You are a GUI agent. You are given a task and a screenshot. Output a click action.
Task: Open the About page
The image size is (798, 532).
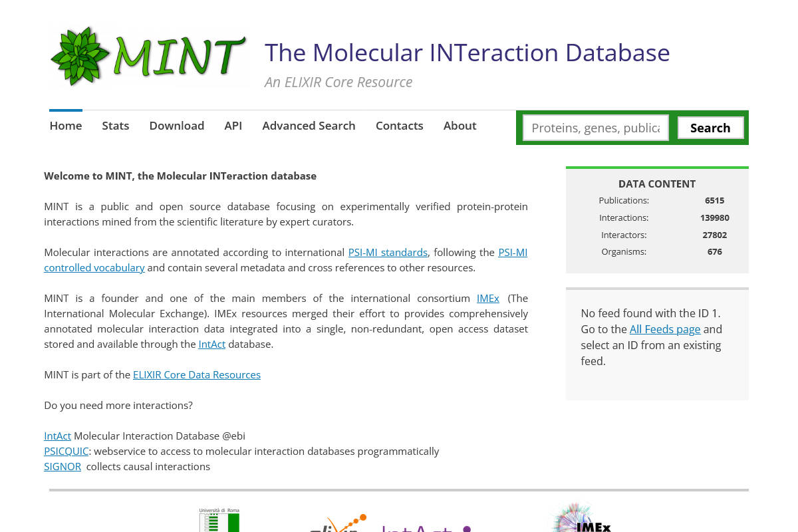pyautogui.click(x=460, y=125)
